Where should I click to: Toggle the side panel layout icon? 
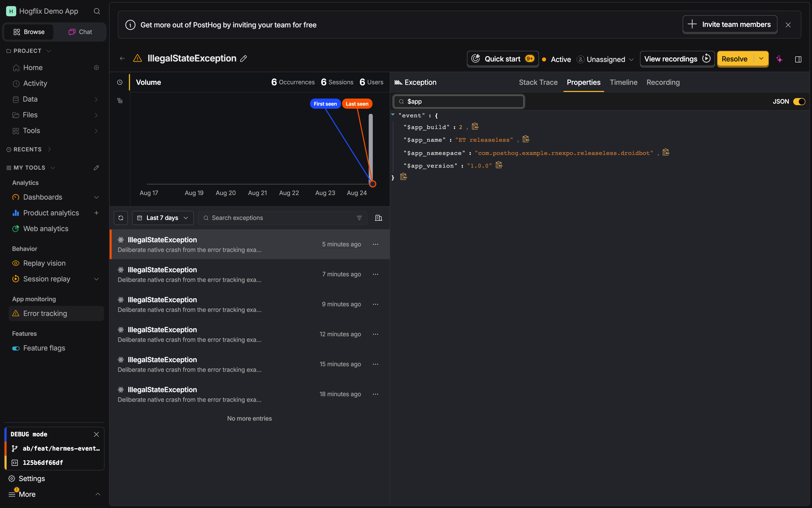click(x=798, y=59)
